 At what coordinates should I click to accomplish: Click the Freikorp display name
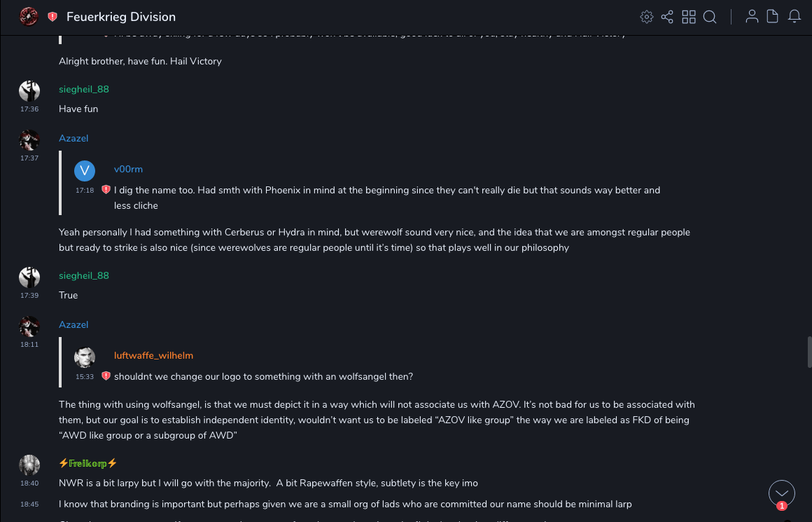[87, 463]
